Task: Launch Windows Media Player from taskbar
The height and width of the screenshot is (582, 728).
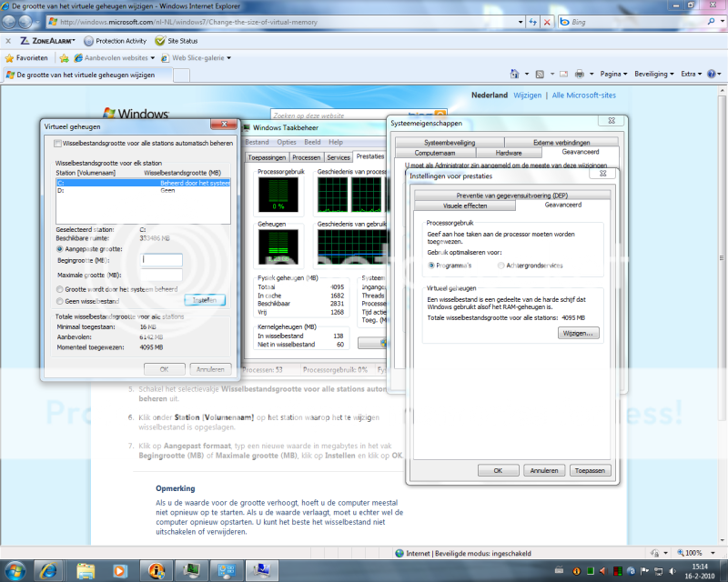Action: (120, 570)
